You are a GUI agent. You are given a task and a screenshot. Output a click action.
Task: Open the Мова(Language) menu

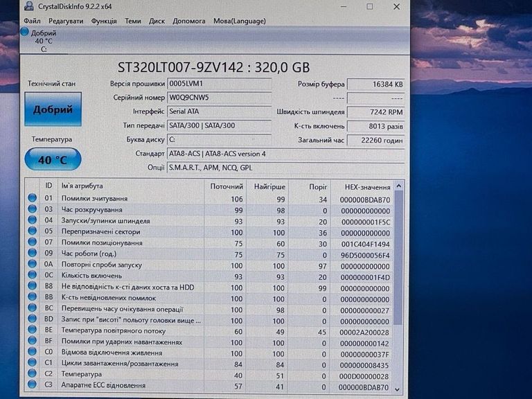[240, 21]
